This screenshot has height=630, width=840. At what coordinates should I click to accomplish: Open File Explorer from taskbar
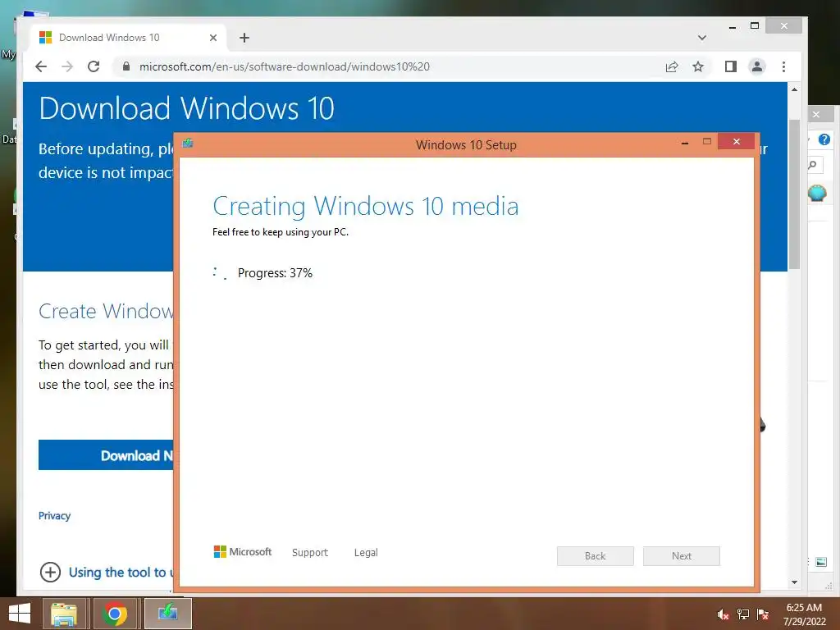coord(64,614)
